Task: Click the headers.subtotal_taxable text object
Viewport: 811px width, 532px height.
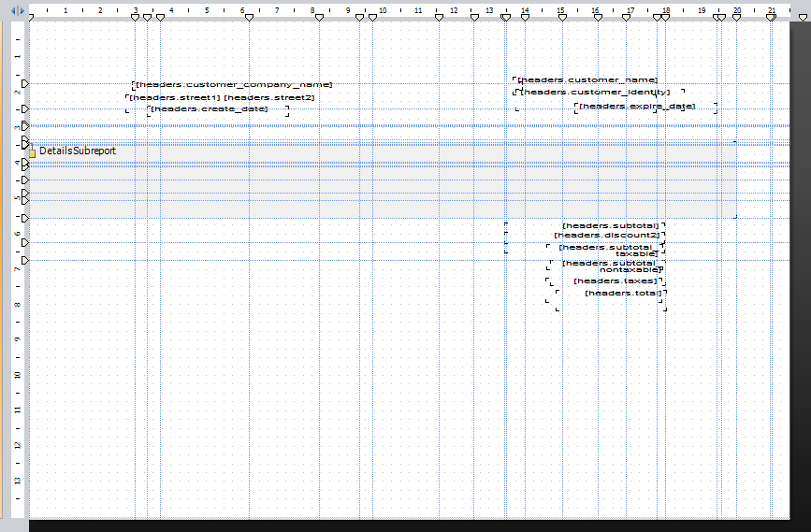Action: pos(608,250)
